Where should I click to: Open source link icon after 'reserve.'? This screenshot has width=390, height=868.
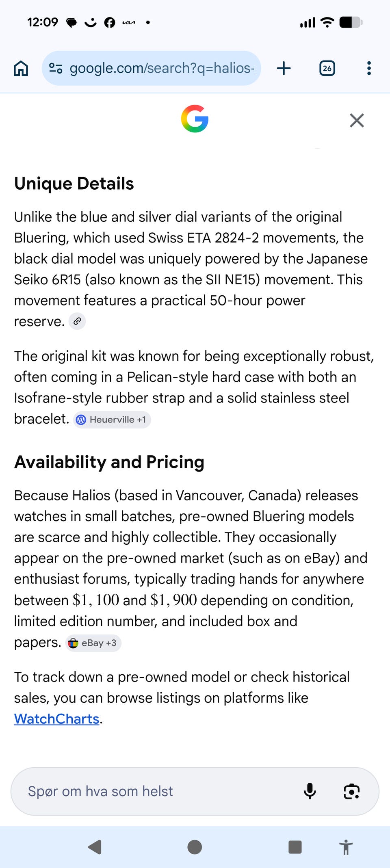[77, 321]
